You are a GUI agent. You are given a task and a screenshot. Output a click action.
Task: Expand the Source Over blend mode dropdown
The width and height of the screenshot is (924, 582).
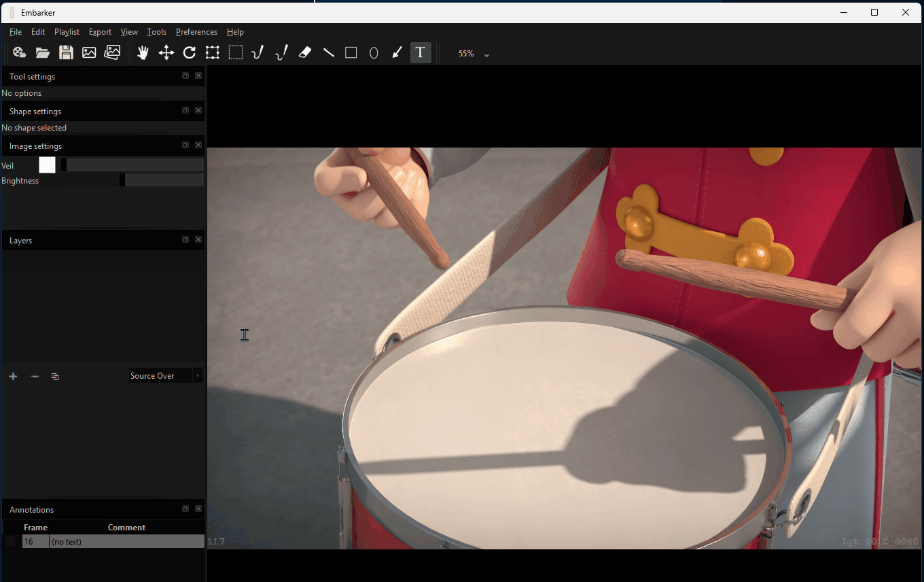point(198,376)
